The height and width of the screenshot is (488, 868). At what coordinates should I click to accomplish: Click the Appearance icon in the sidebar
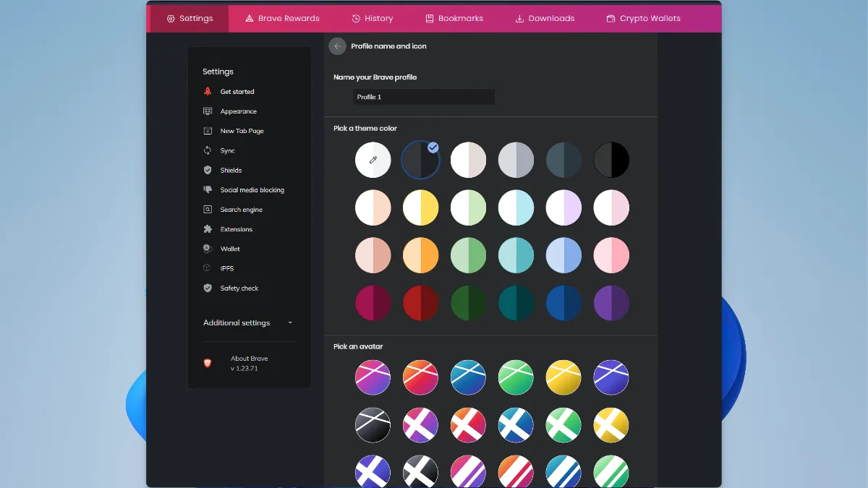208,111
